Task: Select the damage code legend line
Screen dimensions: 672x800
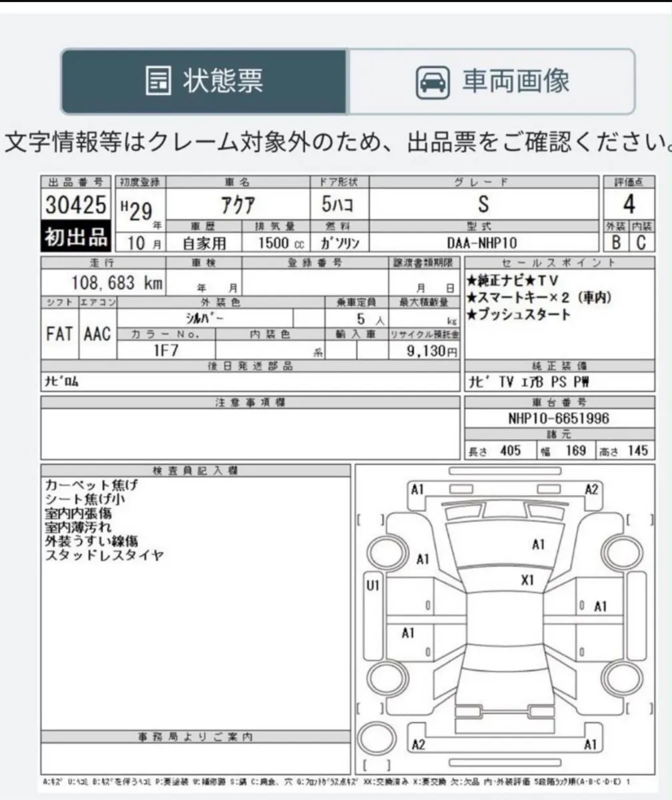Action: click(x=337, y=781)
